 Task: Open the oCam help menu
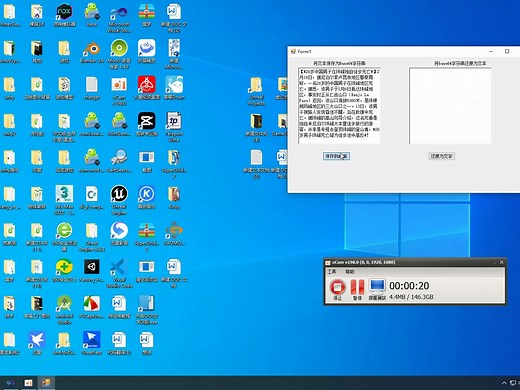tap(350, 271)
